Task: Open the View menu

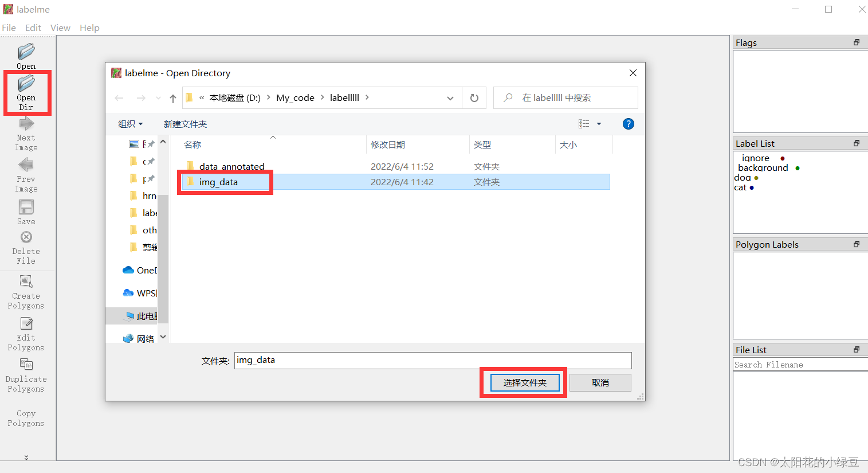Action: tap(60, 28)
